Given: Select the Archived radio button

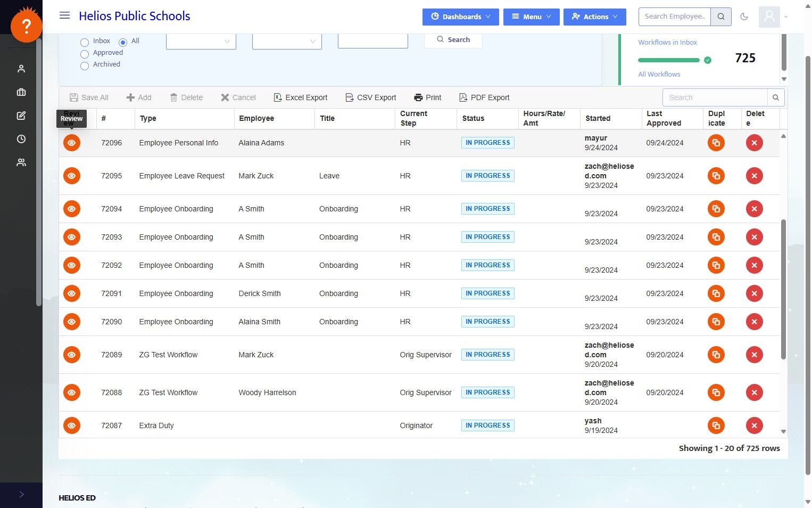Looking at the screenshot, I should 85,65.
